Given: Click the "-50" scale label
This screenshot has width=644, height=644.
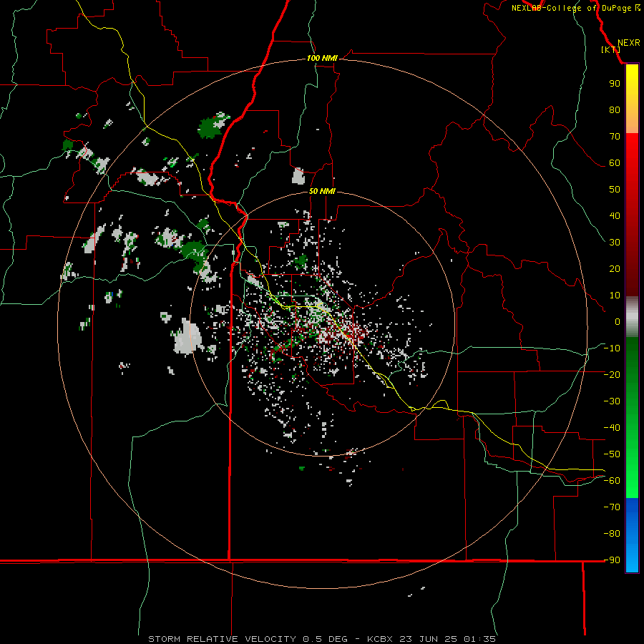Looking at the screenshot, I should [612, 454].
